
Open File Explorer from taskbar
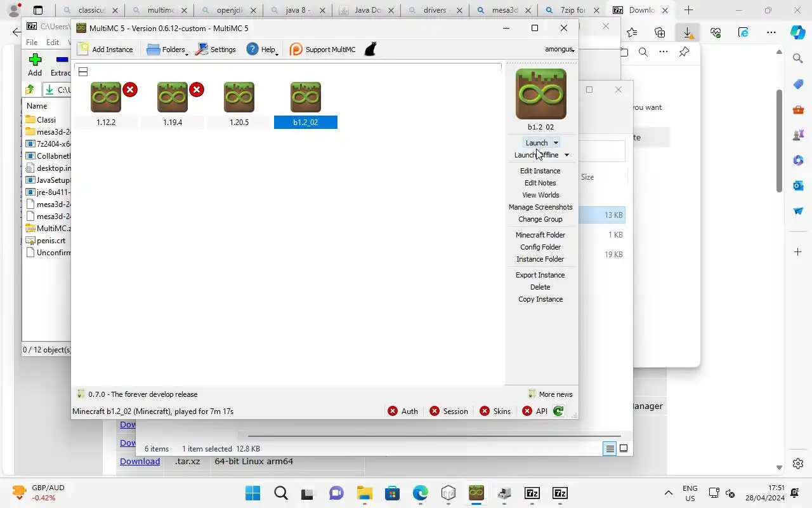pyautogui.click(x=364, y=493)
